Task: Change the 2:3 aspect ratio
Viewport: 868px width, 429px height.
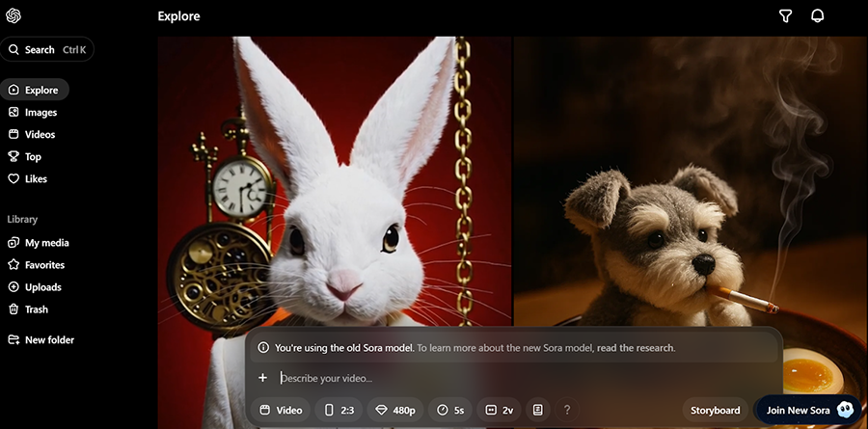Action: [x=339, y=410]
